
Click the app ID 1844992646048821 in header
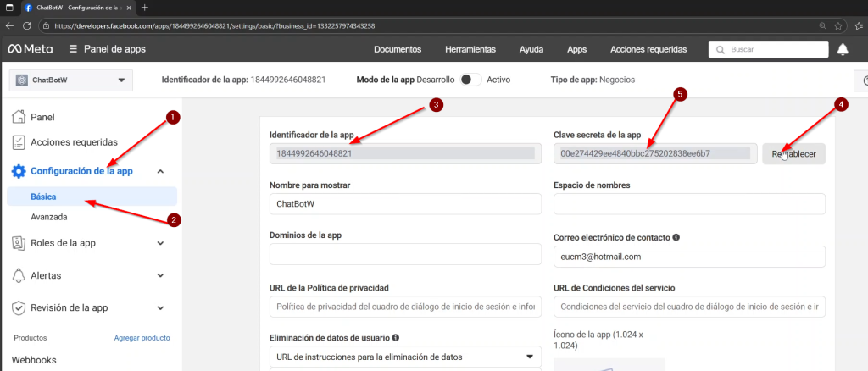pos(288,80)
